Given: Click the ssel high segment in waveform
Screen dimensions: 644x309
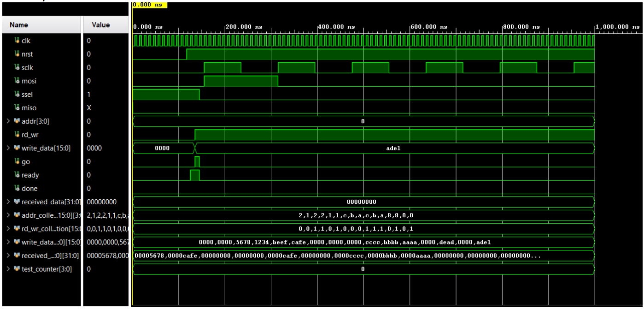Looking at the screenshot, I should 166,94.
